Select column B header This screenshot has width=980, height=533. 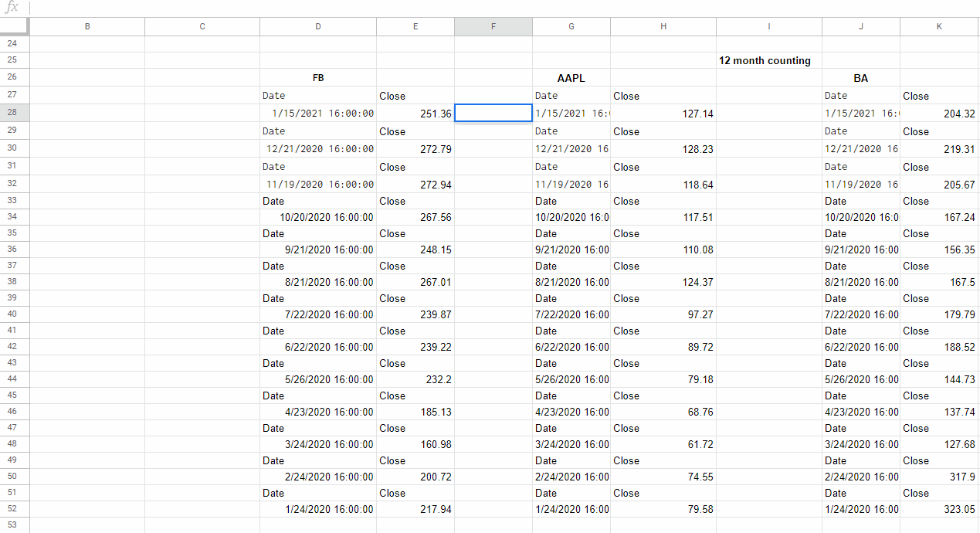click(87, 26)
